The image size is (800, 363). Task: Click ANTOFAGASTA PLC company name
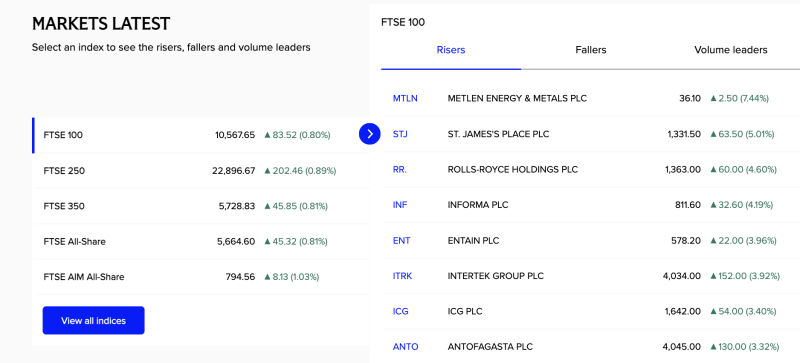click(490, 347)
